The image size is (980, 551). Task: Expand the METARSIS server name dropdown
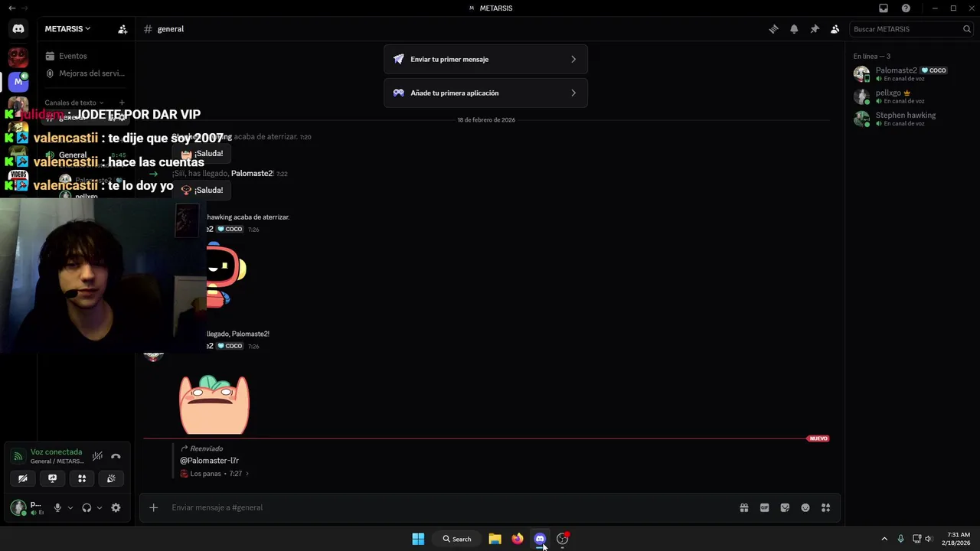tap(67, 29)
